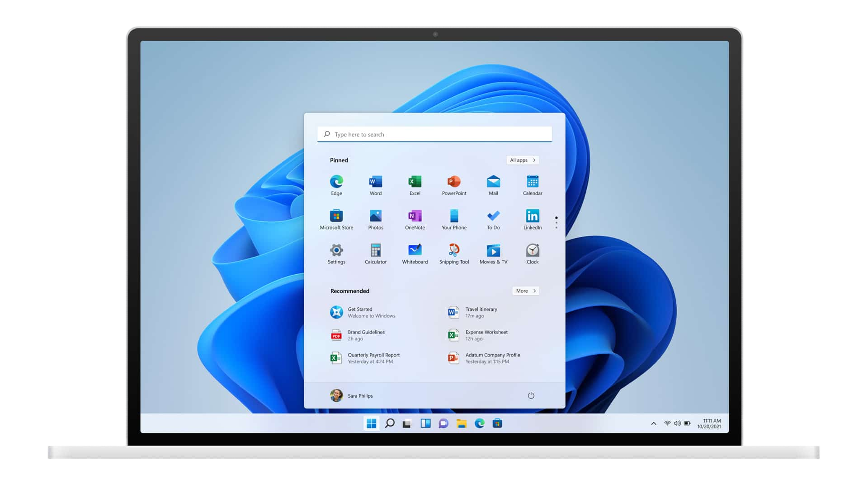This screenshot has height=488, width=868.
Task: Click the Type here to search box
Action: (x=434, y=134)
